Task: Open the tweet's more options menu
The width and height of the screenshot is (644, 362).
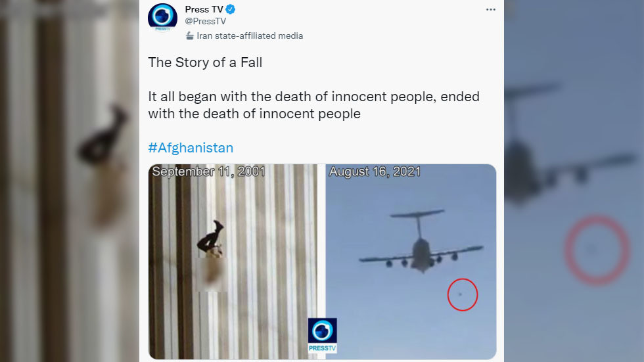Action: 490,9
